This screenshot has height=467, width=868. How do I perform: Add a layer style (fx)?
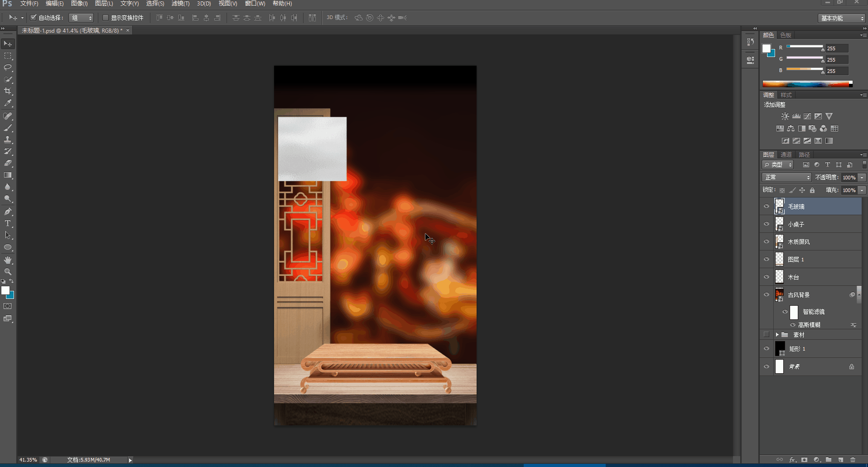coord(792,460)
